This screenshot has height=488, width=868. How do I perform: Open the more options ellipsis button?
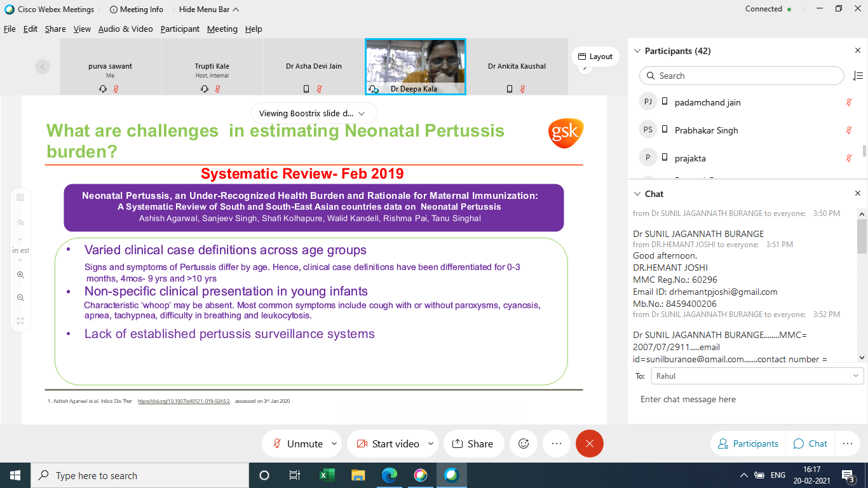point(557,444)
